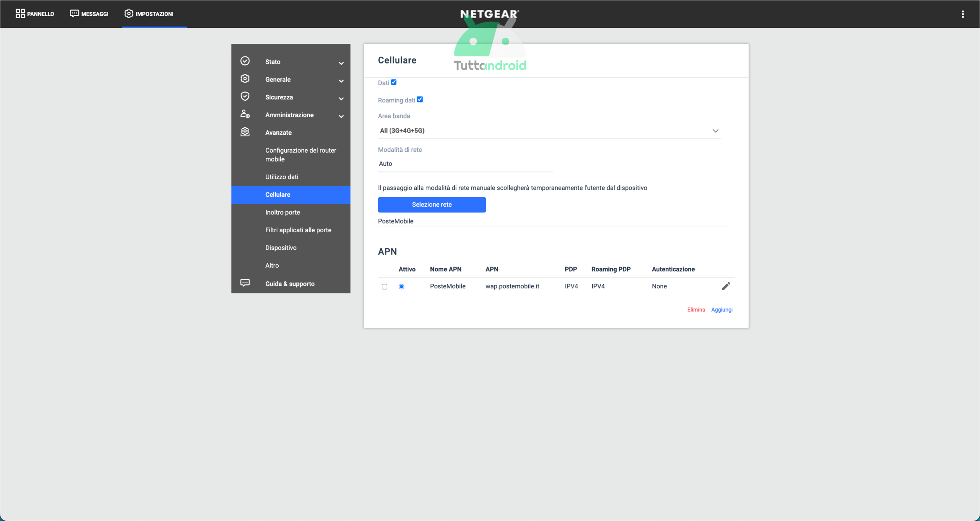
Task: Select Cellulare in the sidebar
Action: [x=291, y=195]
